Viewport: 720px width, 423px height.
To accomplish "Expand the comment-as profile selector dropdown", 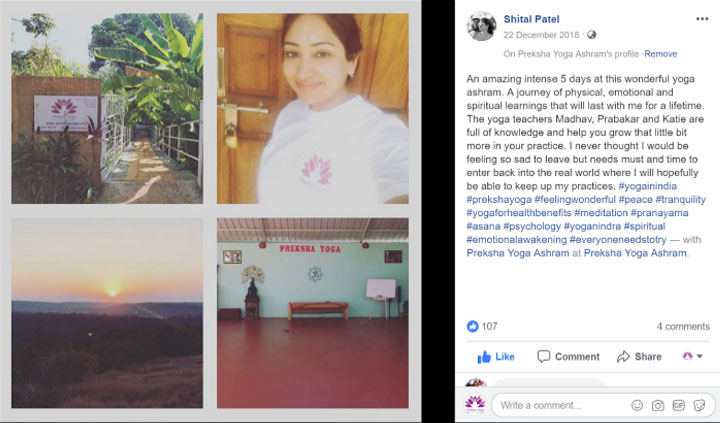I will click(x=693, y=356).
